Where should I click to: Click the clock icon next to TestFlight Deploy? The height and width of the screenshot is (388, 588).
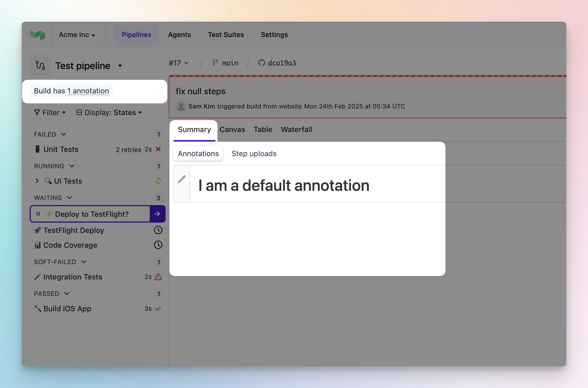(x=158, y=230)
